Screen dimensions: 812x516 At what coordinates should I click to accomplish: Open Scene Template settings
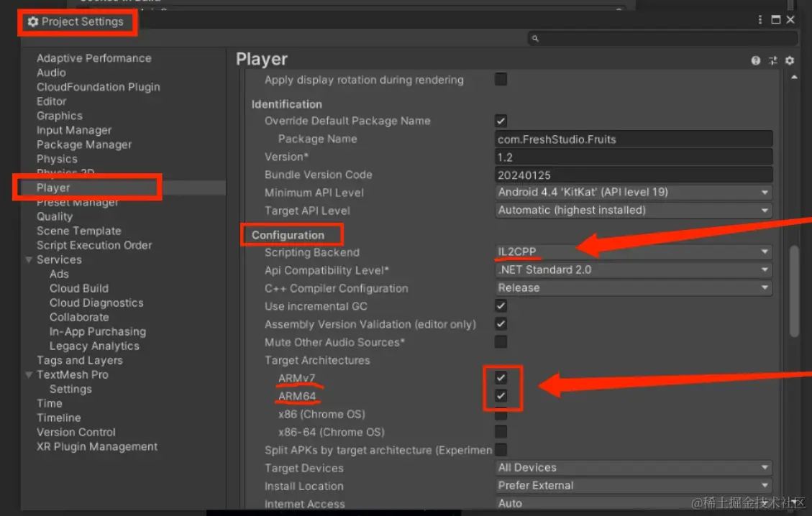(78, 231)
